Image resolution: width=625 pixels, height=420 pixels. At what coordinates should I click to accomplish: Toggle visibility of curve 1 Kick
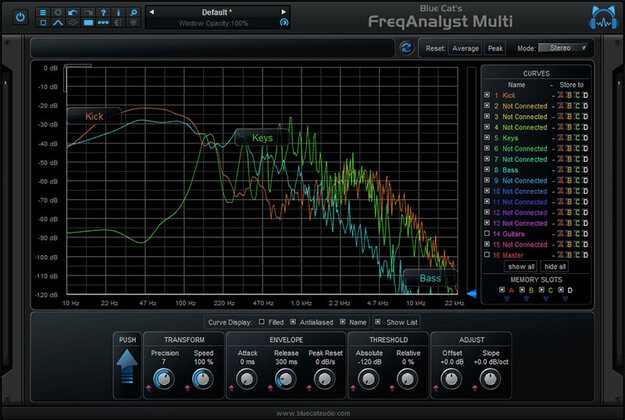(487, 95)
